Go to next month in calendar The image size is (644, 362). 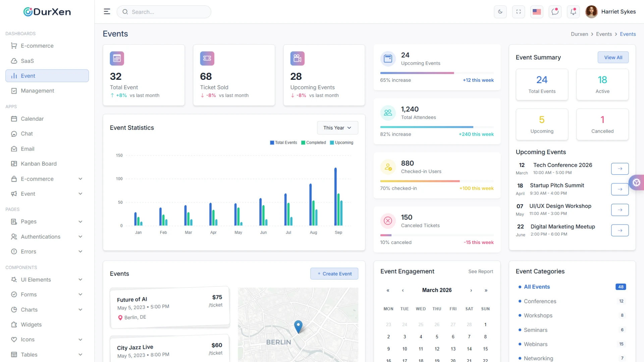(471, 290)
